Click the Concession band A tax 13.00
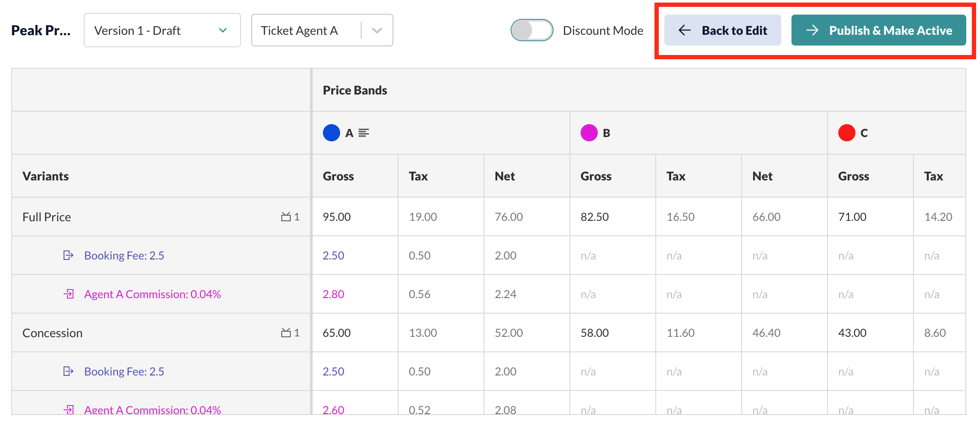Viewport: 980px width, 421px height. 423,333
